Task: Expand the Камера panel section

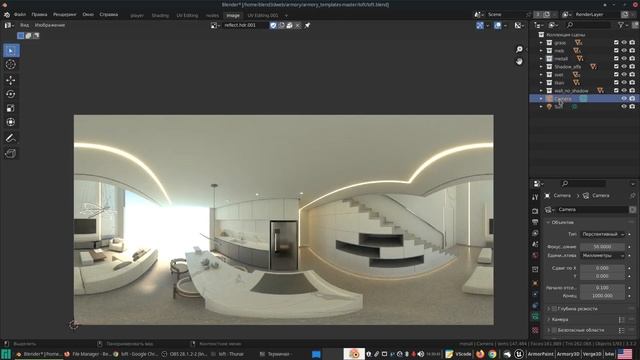Action: click(549, 320)
